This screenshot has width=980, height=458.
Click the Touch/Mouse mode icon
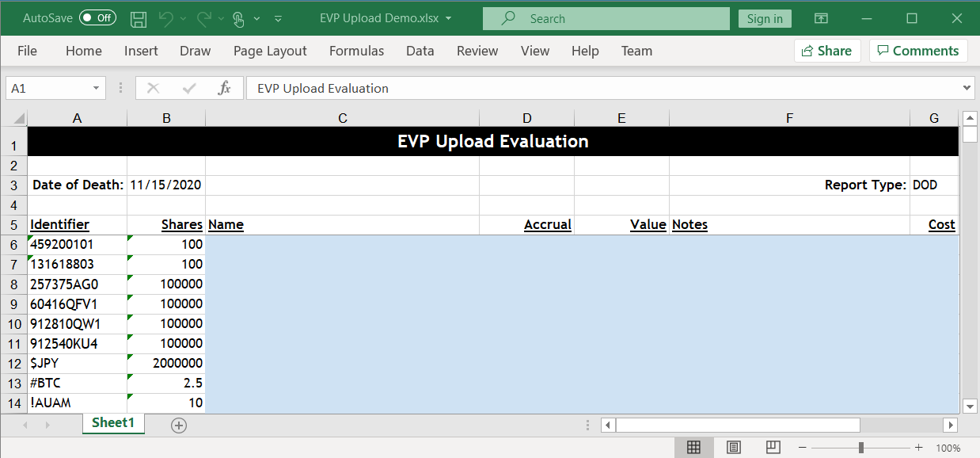pyautogui.click(x=239, y=18)
